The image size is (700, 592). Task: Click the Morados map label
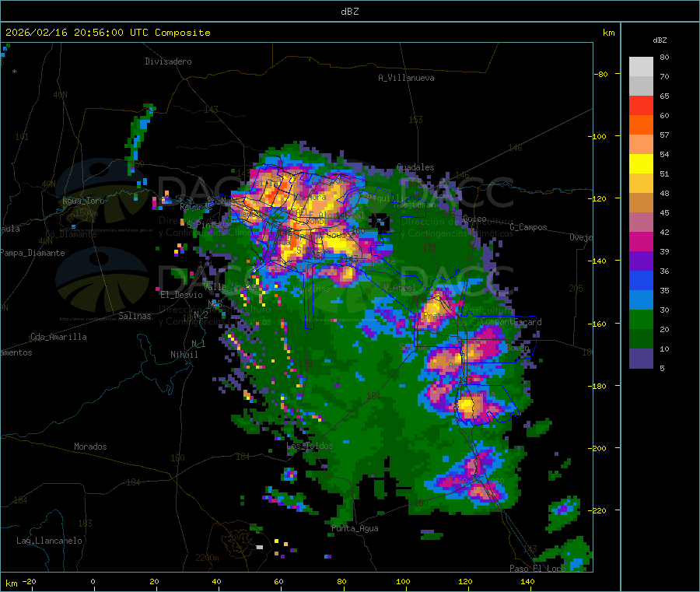(90, 447)
